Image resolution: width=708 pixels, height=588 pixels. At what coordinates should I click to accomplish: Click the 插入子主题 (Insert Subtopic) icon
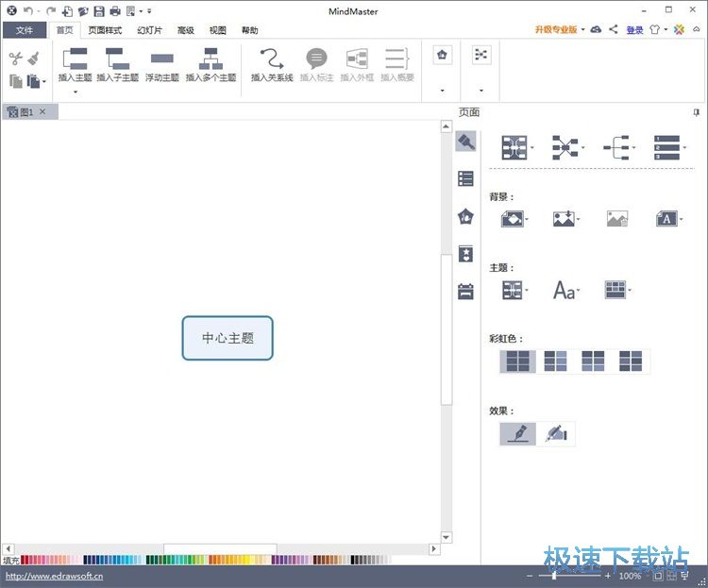117,59
